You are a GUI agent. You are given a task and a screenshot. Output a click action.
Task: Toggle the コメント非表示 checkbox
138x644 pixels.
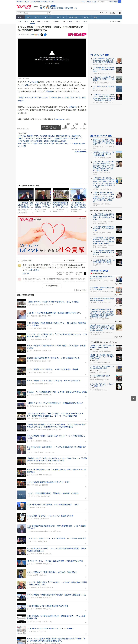point(75,290)
